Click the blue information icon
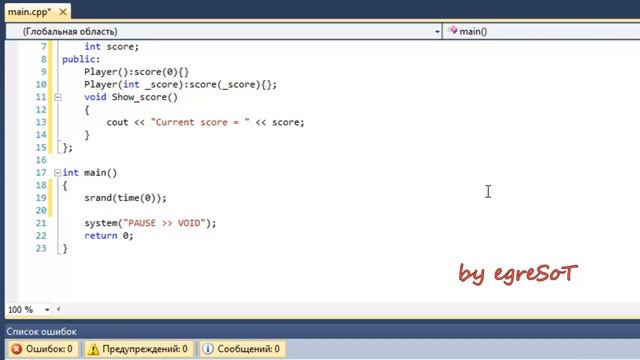Viewport: 640px width, 360px height. point(208,349)
